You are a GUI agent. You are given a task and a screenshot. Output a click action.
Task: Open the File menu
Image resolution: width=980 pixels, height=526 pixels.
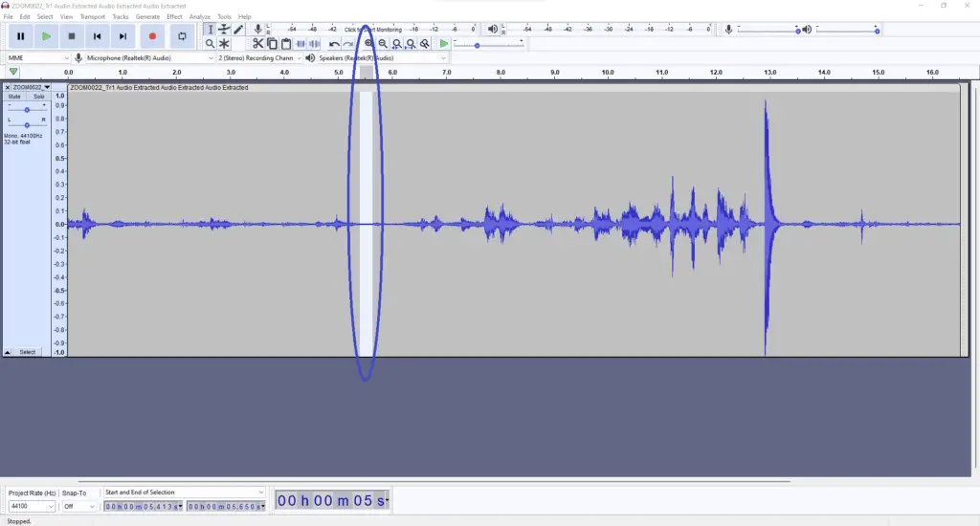8,17
